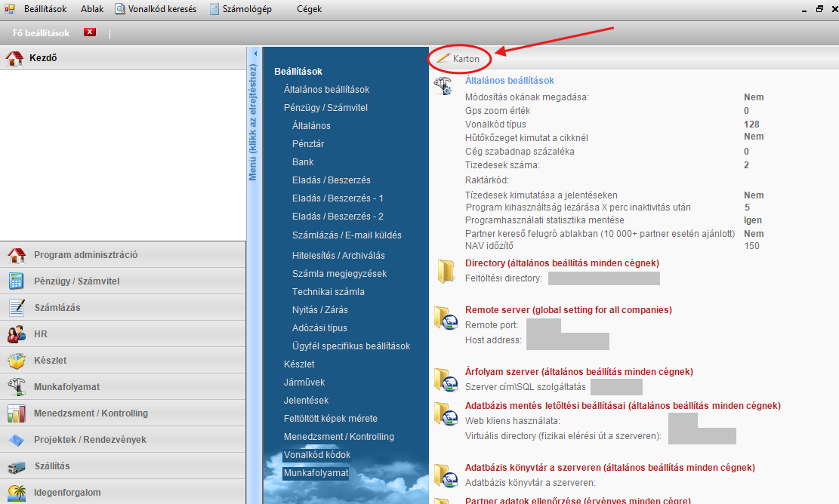Open the Beállítások menu
The height and width of the screenshot is (504, 839).
pos(45,9)
